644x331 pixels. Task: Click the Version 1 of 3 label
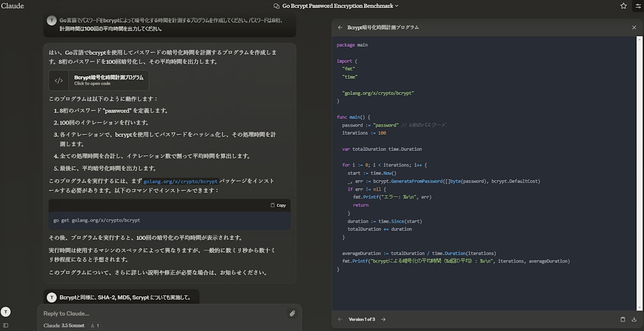[x=362, y=319]
